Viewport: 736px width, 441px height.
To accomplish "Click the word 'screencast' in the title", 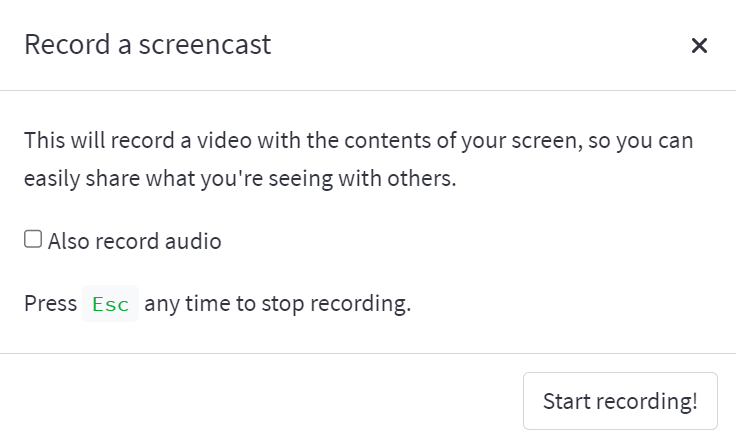I will pos(211,45).
